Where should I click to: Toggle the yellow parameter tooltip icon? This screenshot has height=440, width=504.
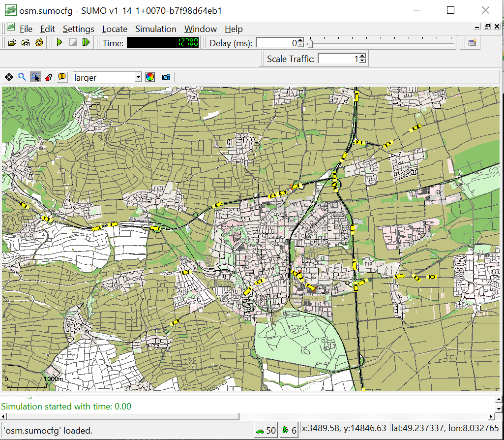(62, 77)
